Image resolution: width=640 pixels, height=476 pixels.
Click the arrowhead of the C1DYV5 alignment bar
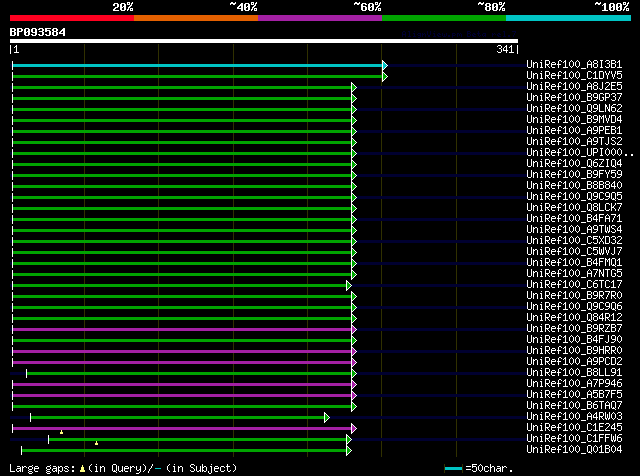pyautogui.click(x=384, y=76)
